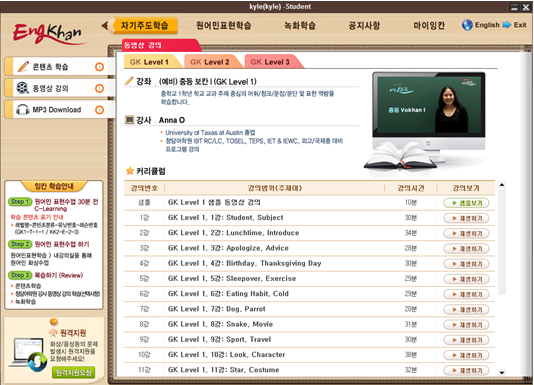This screenshot has height=385, width=534.
Task: Open the 원어민표현학습 menu
Action: point(223,26)
